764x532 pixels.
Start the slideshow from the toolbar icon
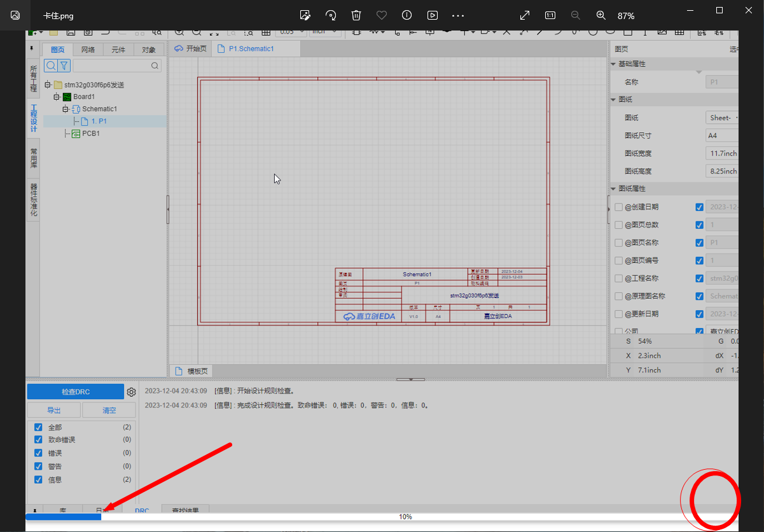coord(433,15)
